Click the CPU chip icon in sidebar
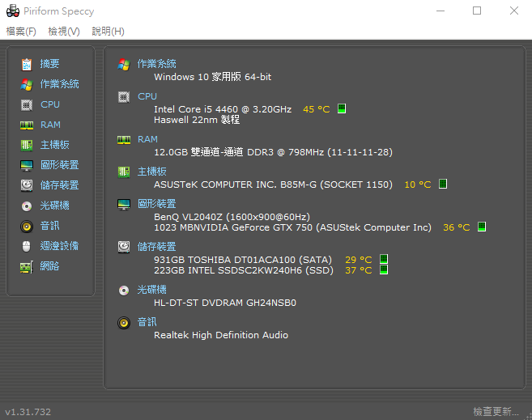Image resolution: width=532 pixels, height=420 pixels. [27, 104]
